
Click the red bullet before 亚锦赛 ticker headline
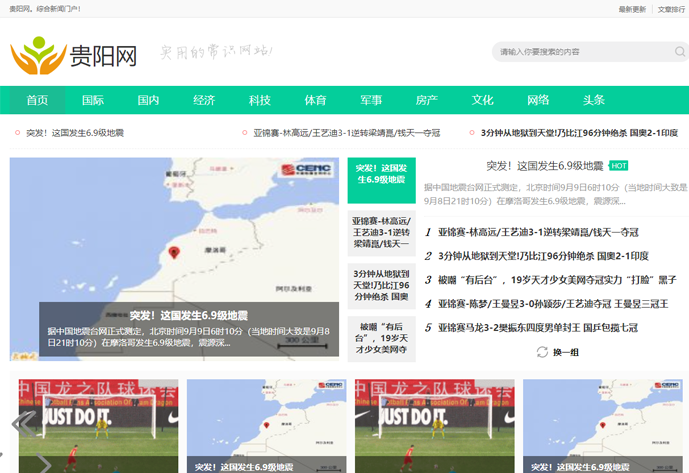click(244, 133)
